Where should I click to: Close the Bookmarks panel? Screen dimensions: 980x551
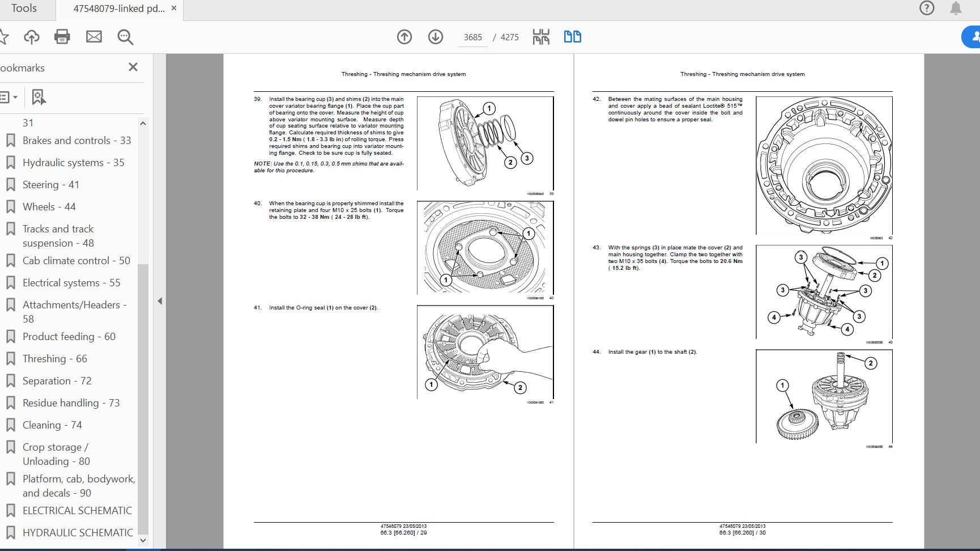133,67
